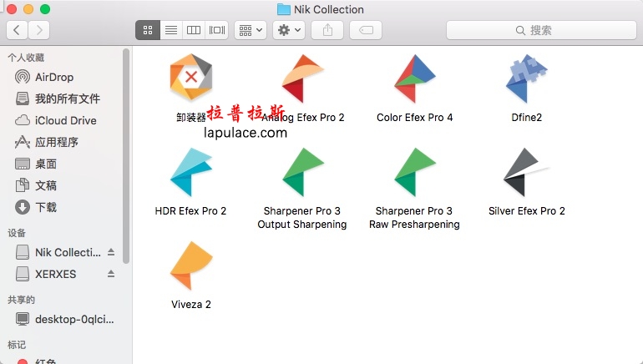Click the Nik Collection title folder icon
This screenshot has width=643, height=364.
[283, 9]
